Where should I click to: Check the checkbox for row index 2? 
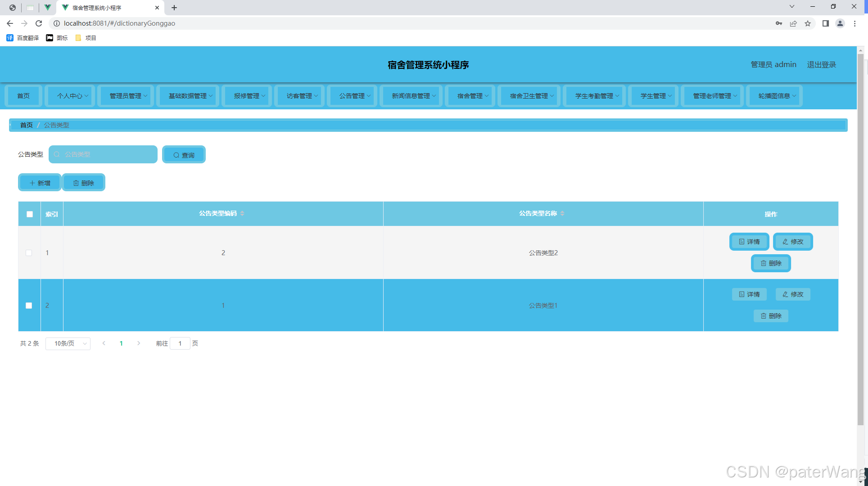(29, 306)
